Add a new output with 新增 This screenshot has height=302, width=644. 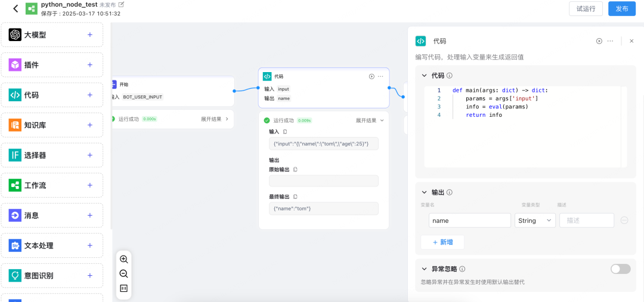(x=442, y=242)
